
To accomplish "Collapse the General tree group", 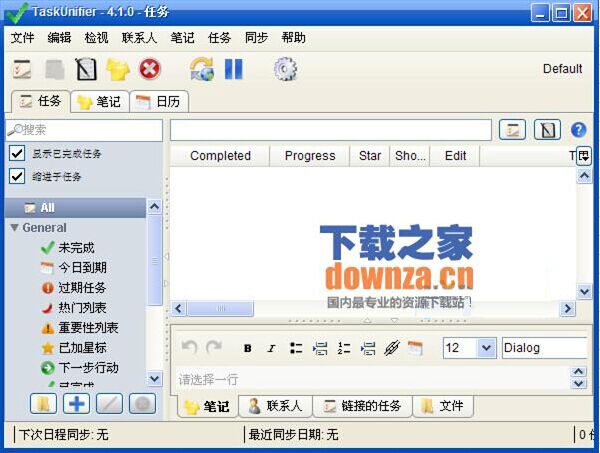I will pos(15,227).
